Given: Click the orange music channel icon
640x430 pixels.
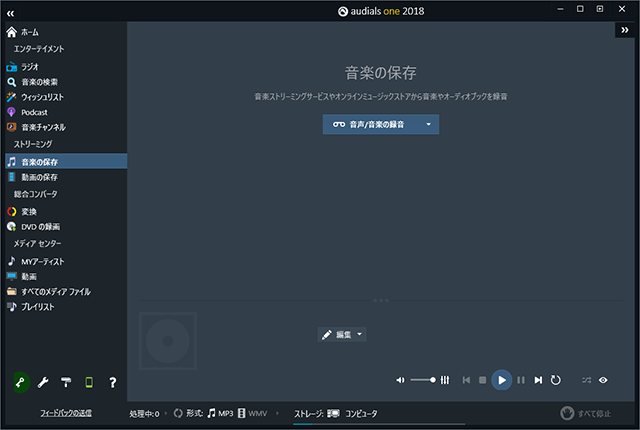Looking at the screenshot, I should point(11,127).
